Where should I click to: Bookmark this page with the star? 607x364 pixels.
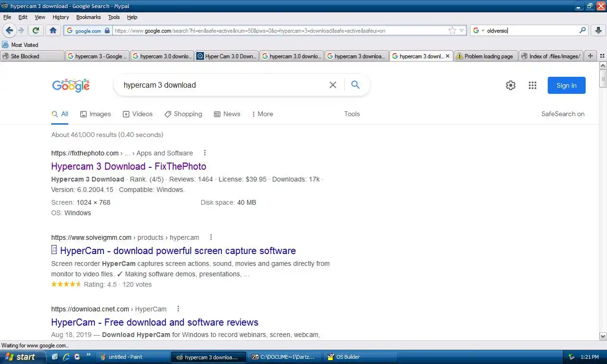pyautogui.click(x=452, y=30)
